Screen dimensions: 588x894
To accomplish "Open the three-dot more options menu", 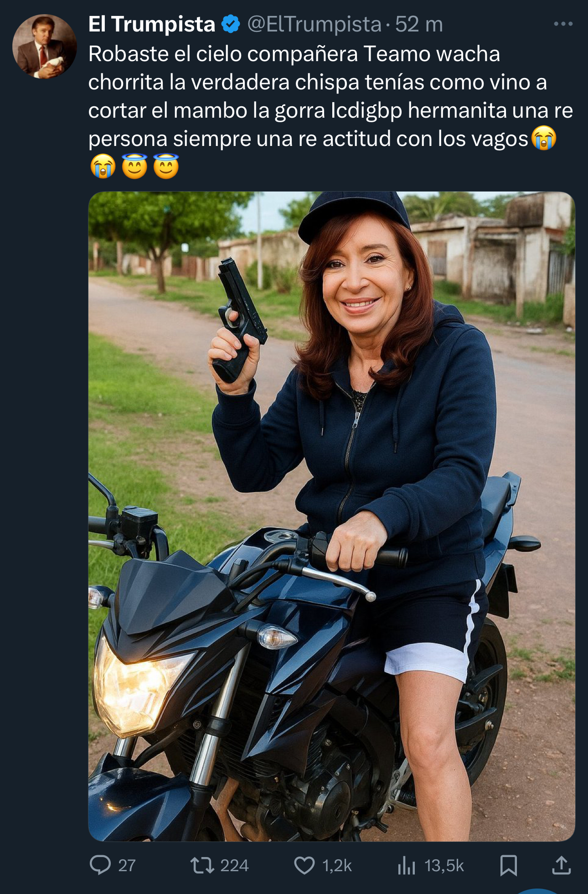I will [x=563, y=24].
